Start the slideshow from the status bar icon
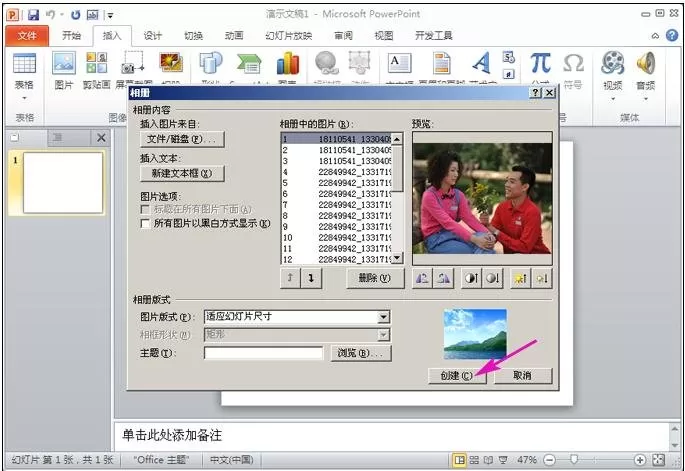685x471 pixels. pos(503,460)
